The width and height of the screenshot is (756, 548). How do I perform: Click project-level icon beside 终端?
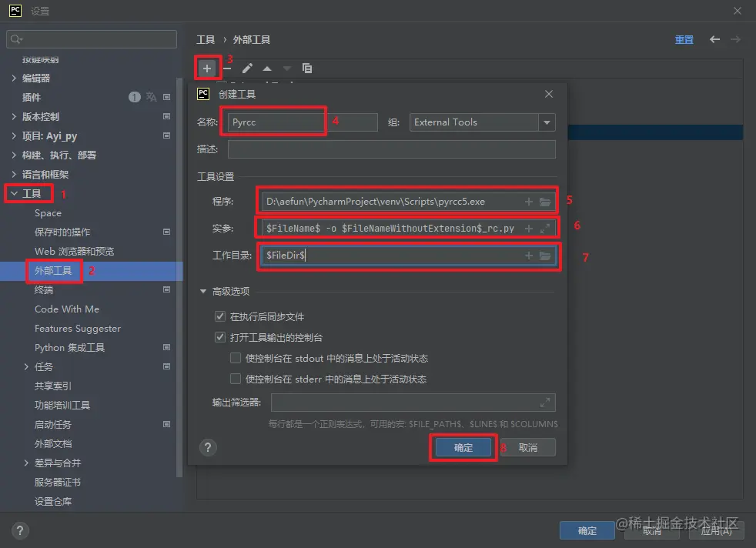point(167,289)
